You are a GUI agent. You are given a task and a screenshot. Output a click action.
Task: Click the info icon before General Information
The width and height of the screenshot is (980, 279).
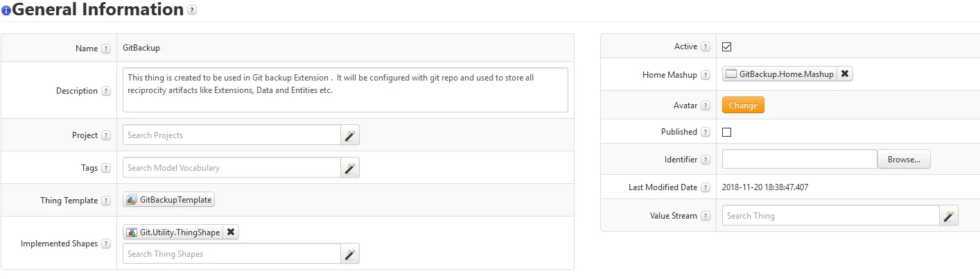pyautogui.click(x=6, y=11)
